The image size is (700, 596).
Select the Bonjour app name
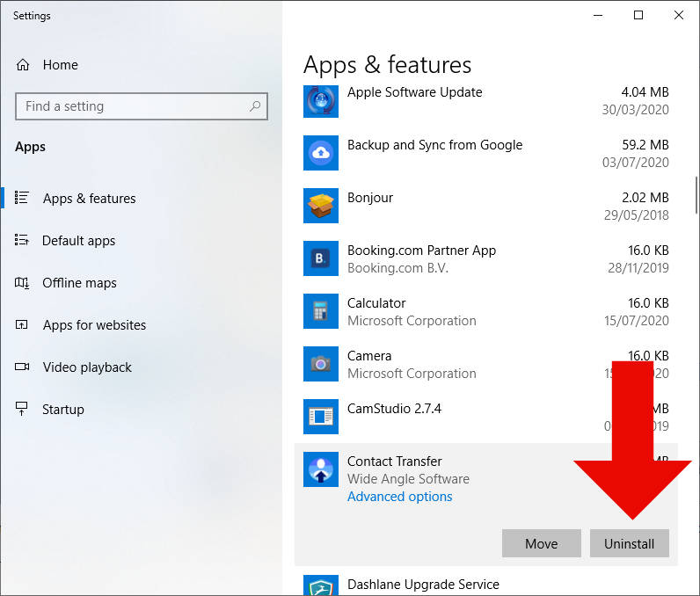coord(370,198)
